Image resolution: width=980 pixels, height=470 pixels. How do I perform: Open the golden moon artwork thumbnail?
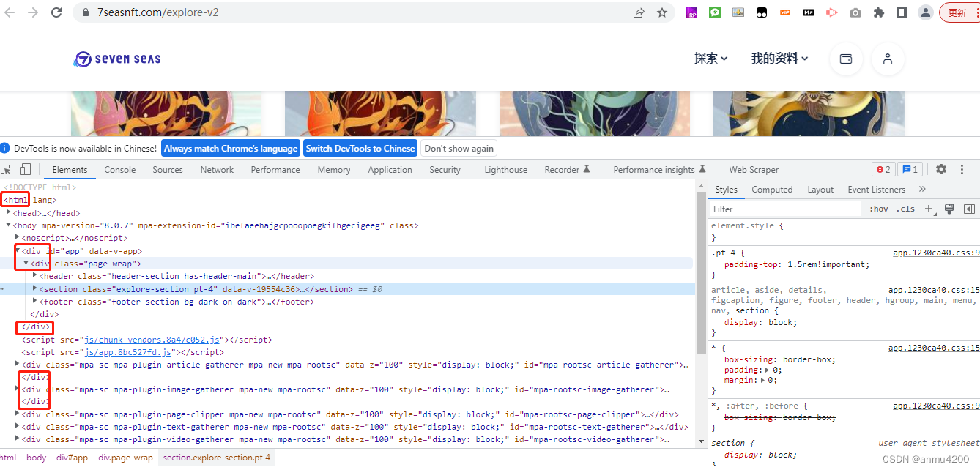click(x=809, y=113)
